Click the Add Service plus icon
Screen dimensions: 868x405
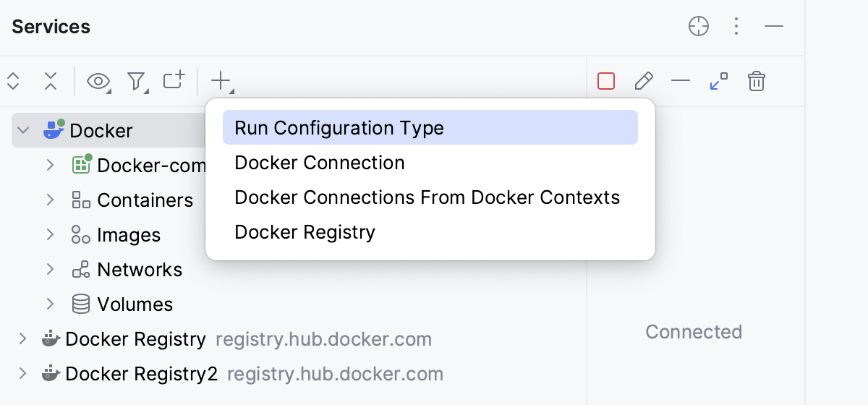(x=221, y=80)
